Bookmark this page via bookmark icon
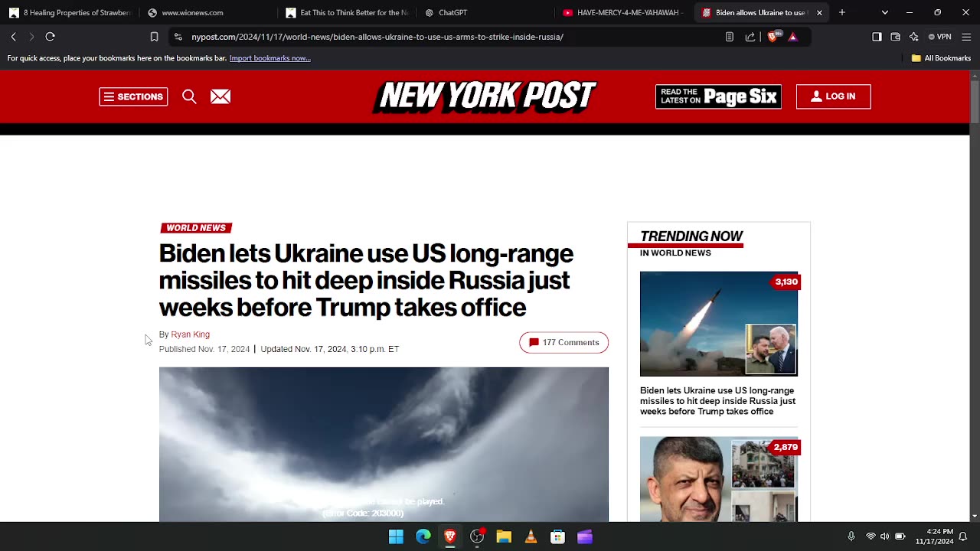The image size is (980, 551). [x=154, y=37]
